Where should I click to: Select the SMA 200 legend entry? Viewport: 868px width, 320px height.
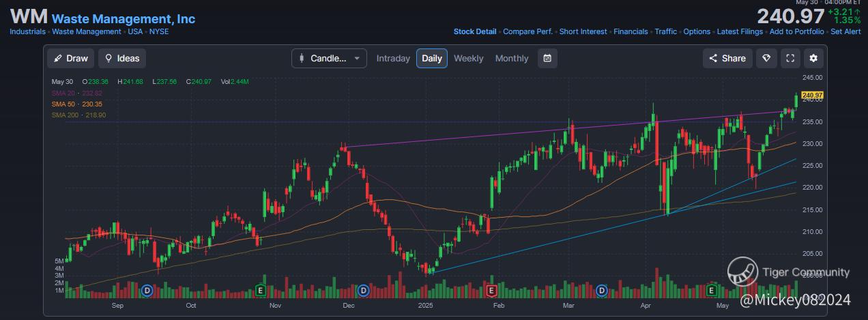[x=78, y=115]
